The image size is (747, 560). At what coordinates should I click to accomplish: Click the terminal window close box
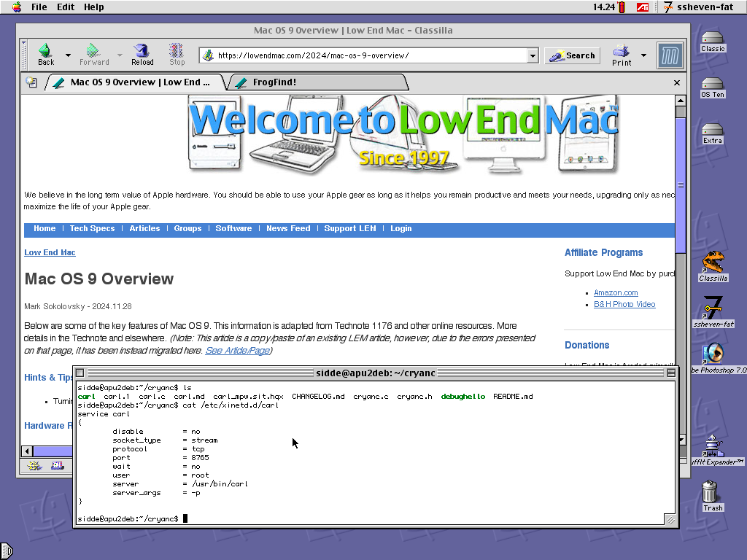[x=80, y=373]
